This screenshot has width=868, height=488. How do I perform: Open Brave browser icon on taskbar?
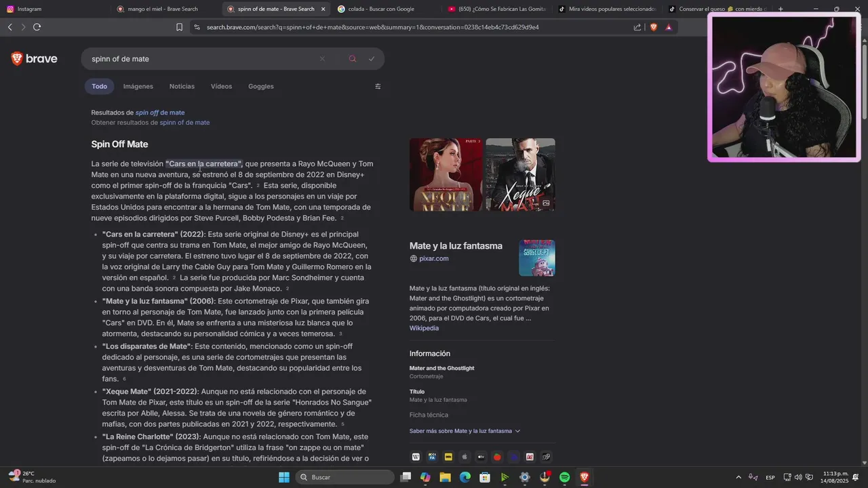pos(584,477)
